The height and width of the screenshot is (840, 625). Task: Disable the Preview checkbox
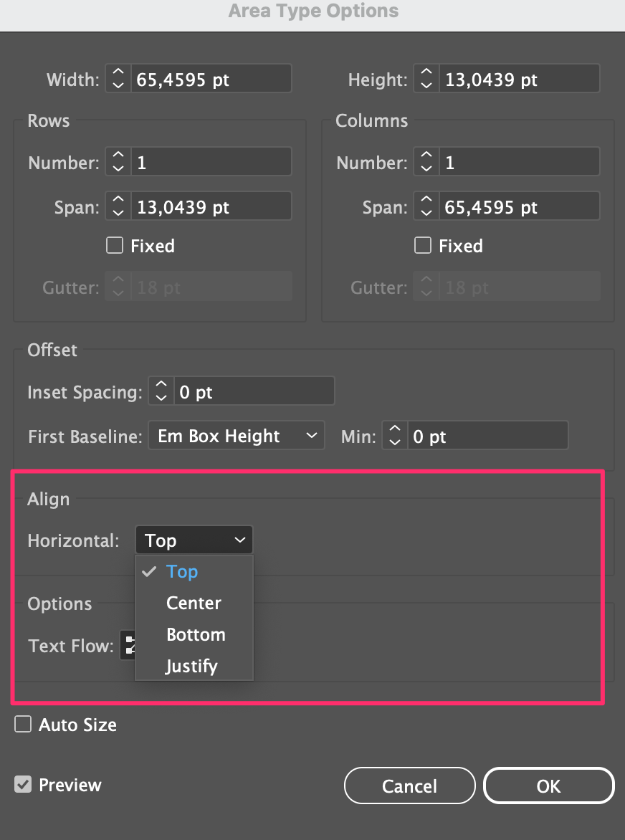pyautogui.click(x=22, y=784)
